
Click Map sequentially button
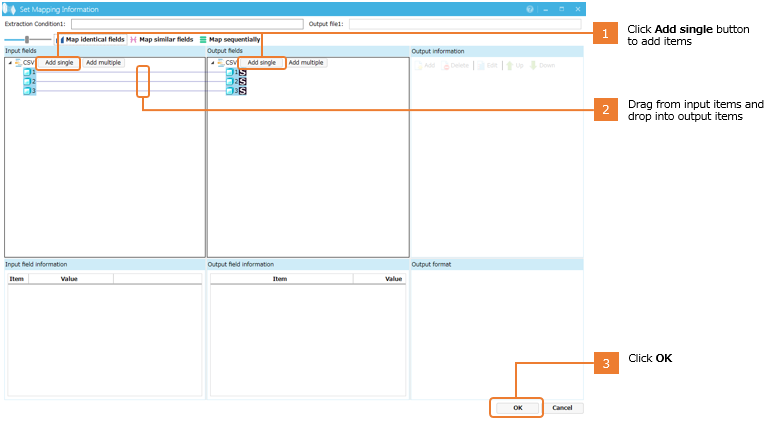click(x=230, y=39)
